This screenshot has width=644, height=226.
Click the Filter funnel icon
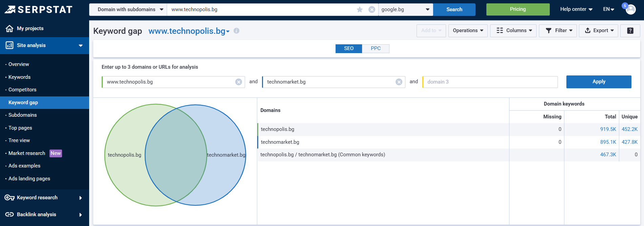click(548, 30)
